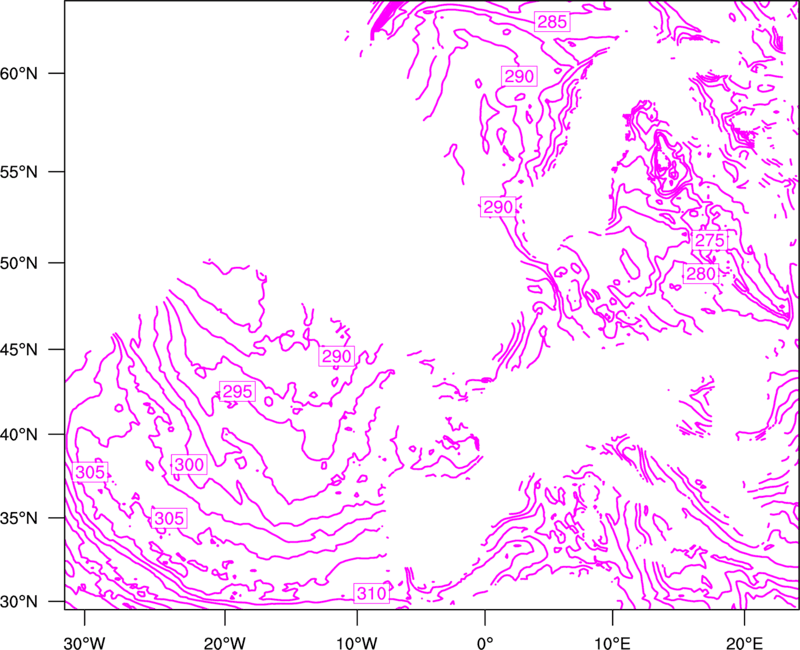Click the 60°N latitude axis label
This screenshot has width=800, height=650.
pos(19,73)
